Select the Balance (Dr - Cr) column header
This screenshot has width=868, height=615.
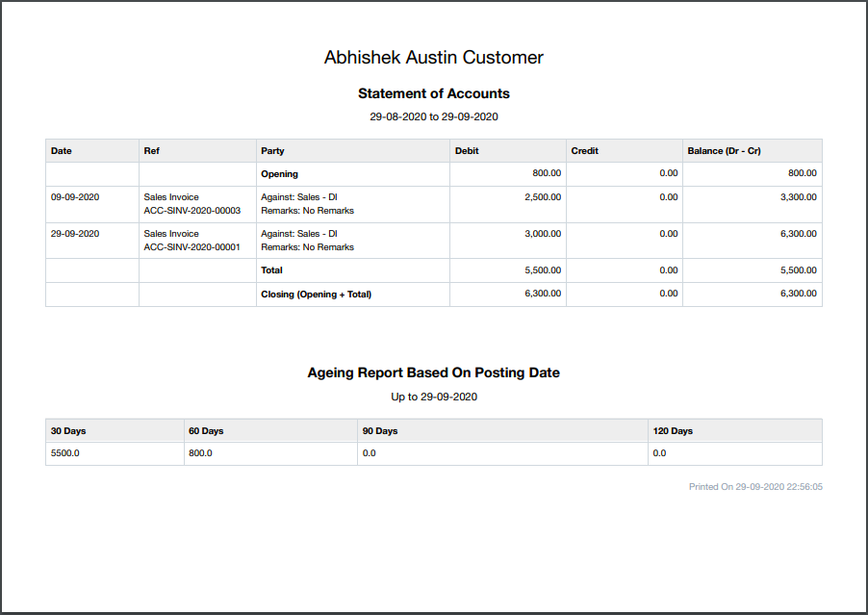[725, 151]
